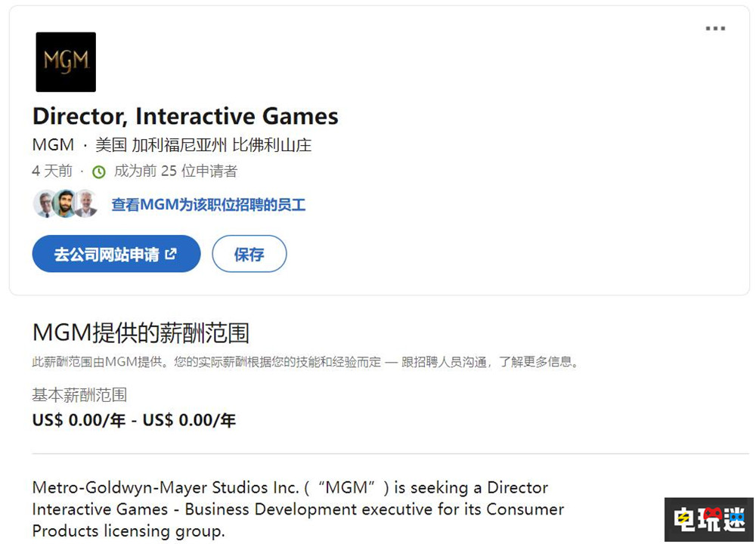Click the Metro-Goldwyn-Mayer job description paragraph

(298, 509)
